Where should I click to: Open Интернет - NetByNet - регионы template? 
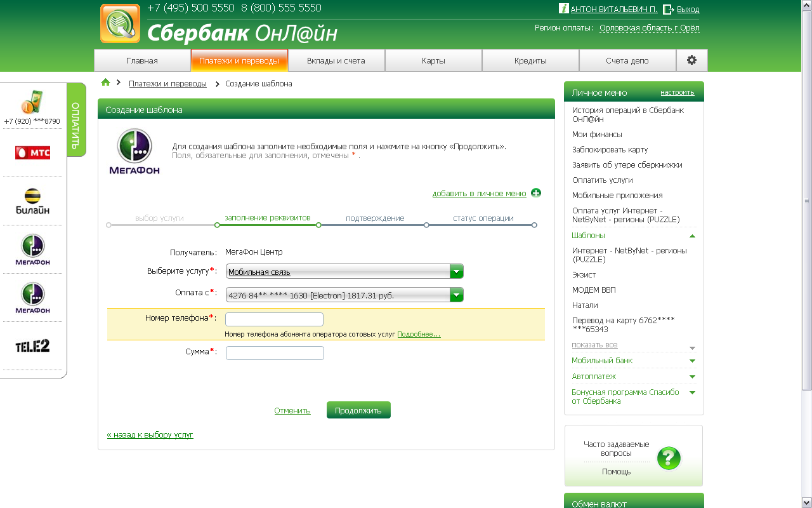click(629, 255)
